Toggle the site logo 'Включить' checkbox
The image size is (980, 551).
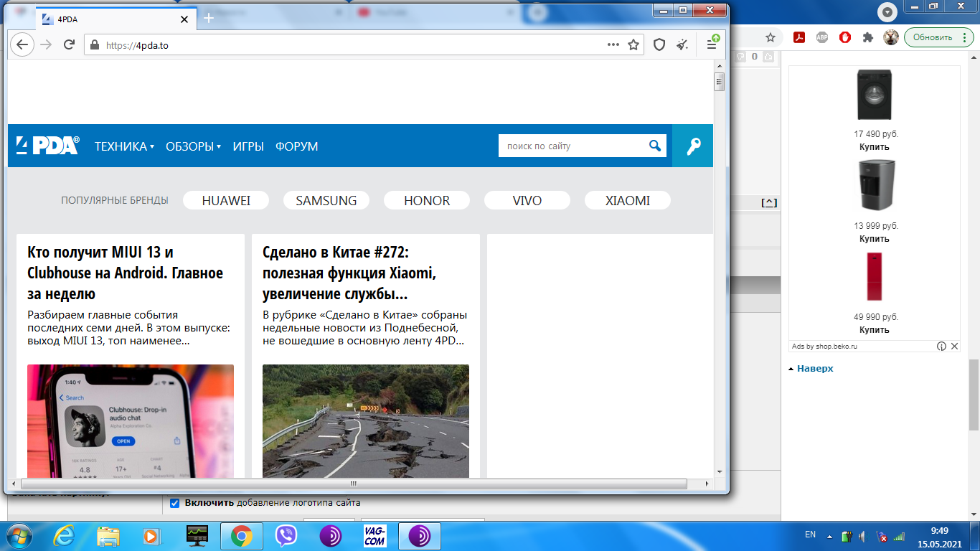tap(174, 503)
